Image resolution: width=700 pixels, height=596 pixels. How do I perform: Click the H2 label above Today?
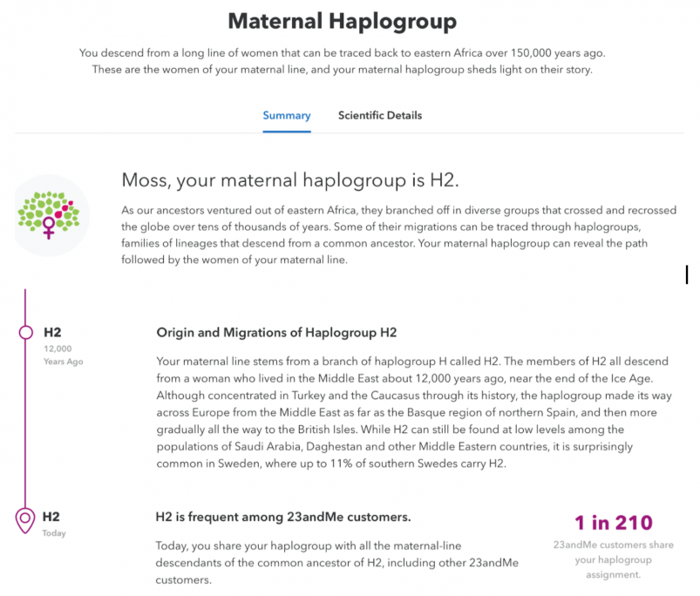pyautogui.click(x=51, y=517)
